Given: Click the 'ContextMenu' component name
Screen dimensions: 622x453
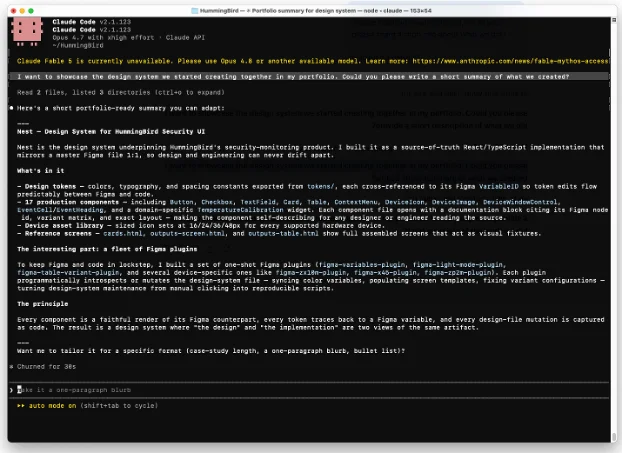Looking at the screenshot, I should click(x=356, y=202).
